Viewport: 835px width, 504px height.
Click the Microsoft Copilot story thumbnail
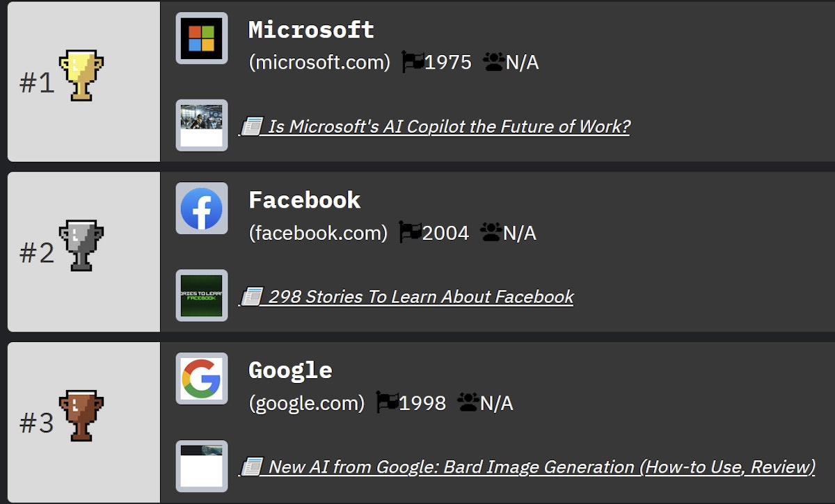pos(201,125)
